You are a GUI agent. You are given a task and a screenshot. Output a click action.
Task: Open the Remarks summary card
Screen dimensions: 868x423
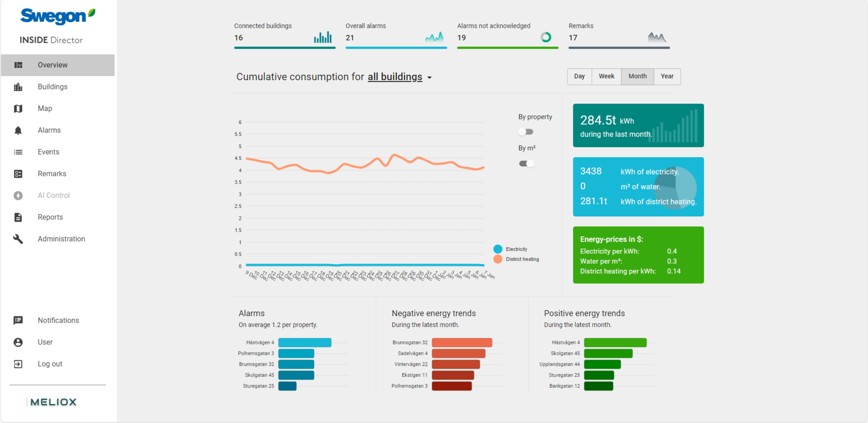coord(618,36)
